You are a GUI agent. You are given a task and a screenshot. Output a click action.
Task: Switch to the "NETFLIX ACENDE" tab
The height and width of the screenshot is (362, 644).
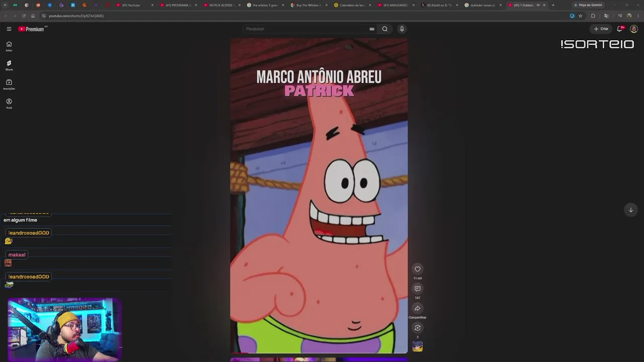point(221,5)
